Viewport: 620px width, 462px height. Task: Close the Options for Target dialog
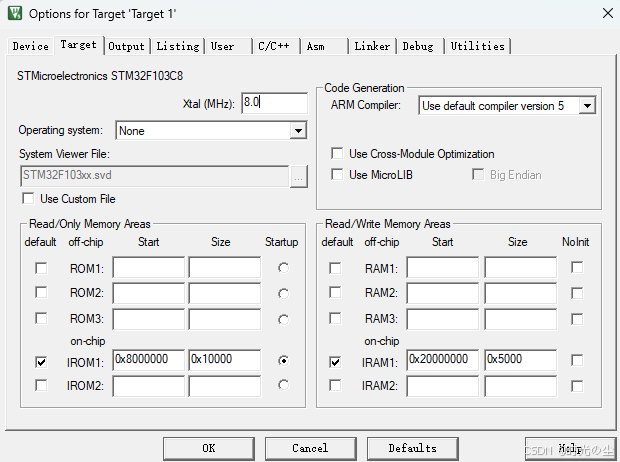pos(608,13)
